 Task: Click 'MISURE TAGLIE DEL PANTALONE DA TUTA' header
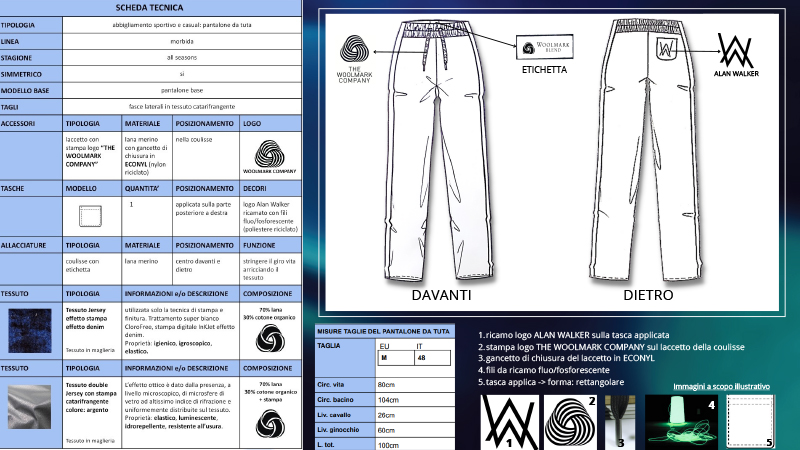(383, 331)
